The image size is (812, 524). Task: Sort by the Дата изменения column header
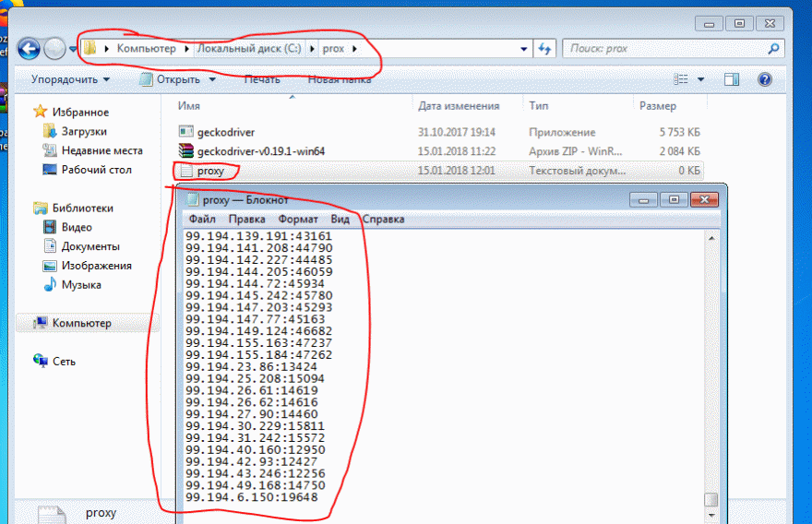(x=459, y=105)
